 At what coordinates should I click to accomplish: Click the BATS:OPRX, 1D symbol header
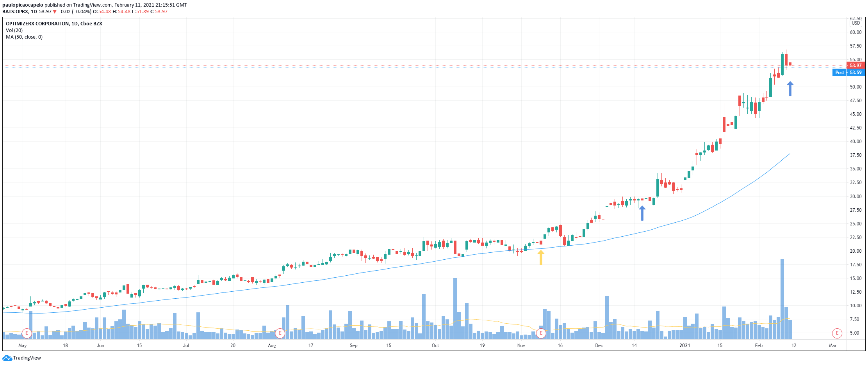click(x=20, y=12)
